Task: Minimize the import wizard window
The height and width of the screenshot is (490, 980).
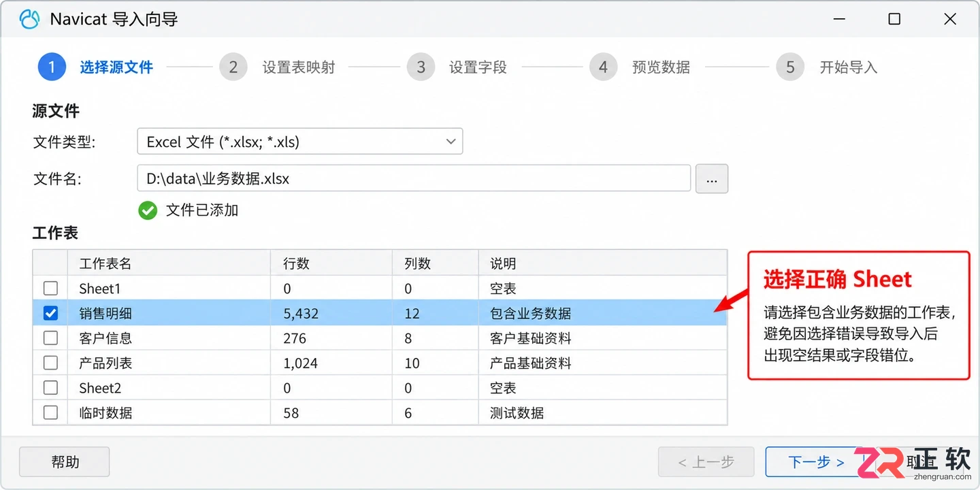Action: (838, 19)
